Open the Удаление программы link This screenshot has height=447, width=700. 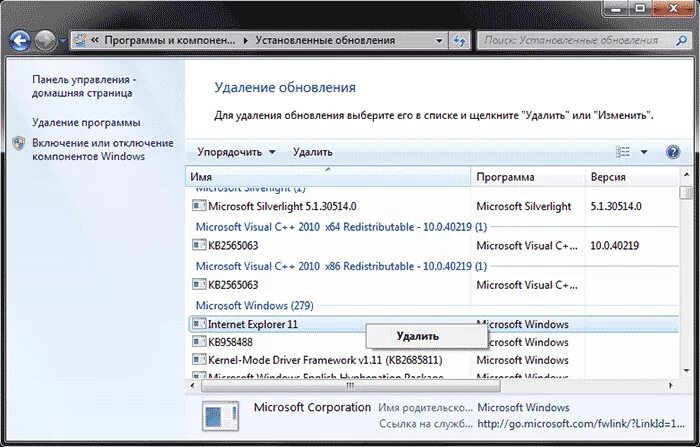(86, 122)
